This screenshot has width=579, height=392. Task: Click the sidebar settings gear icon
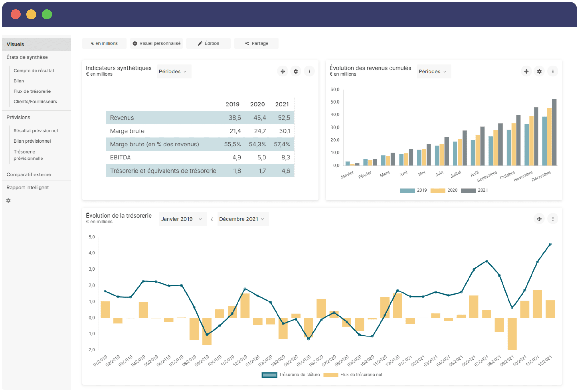[x=8, y=201]
